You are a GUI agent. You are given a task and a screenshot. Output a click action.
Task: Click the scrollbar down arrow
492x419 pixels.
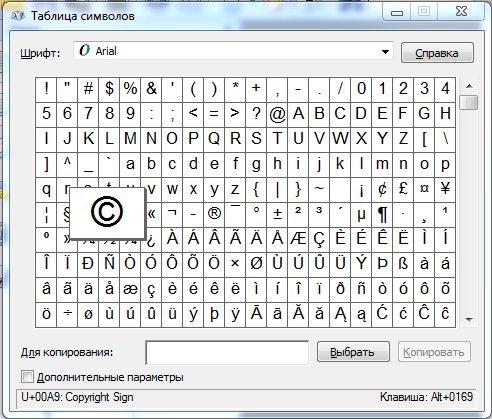tap(469, 319)
